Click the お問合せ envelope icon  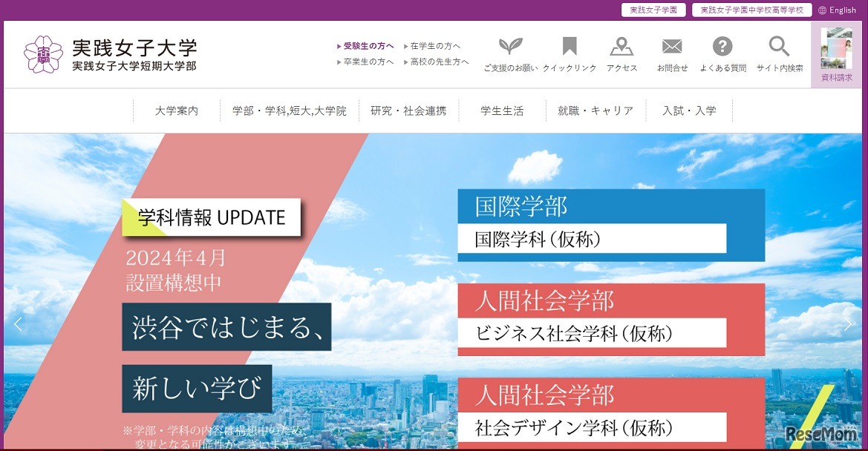pos(672,47)
